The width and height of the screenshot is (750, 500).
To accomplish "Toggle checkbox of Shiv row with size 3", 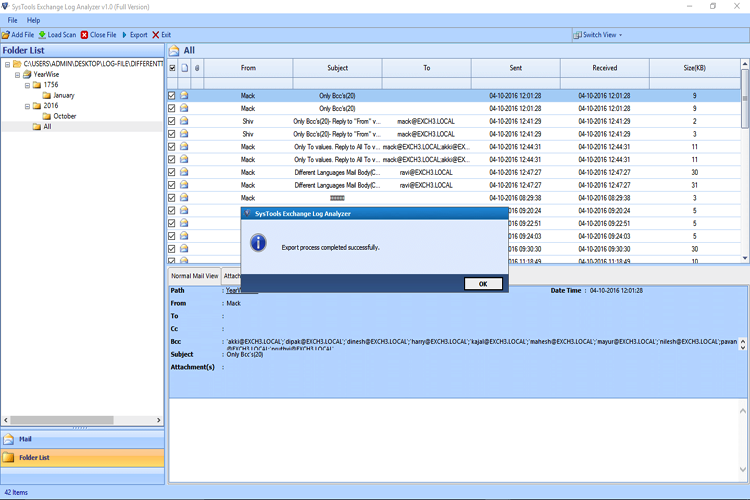I will [x=172, y=134].
